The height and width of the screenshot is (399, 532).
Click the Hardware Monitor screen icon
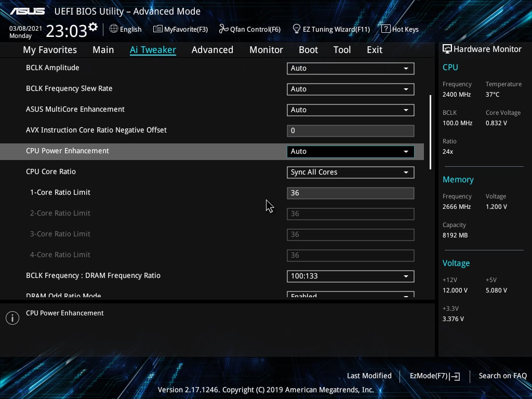pos(447,49)
